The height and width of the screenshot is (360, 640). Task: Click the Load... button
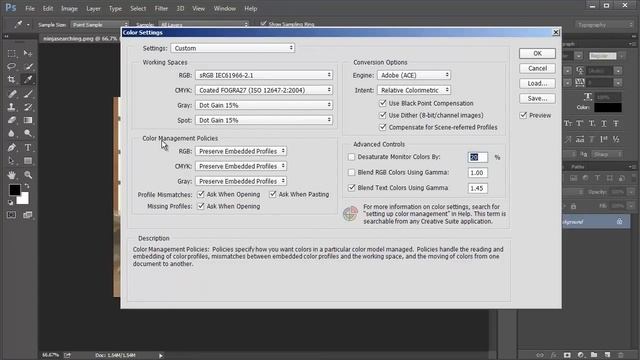(x=537, y=83)
